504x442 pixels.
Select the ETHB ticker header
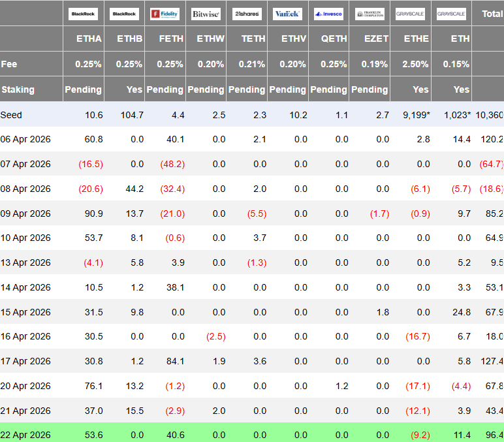coord(129,39)
